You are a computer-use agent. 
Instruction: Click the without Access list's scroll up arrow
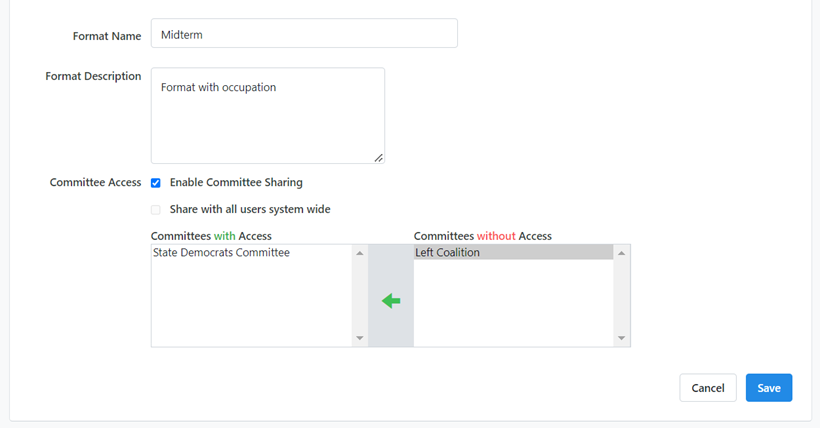[x=622, y=253]
